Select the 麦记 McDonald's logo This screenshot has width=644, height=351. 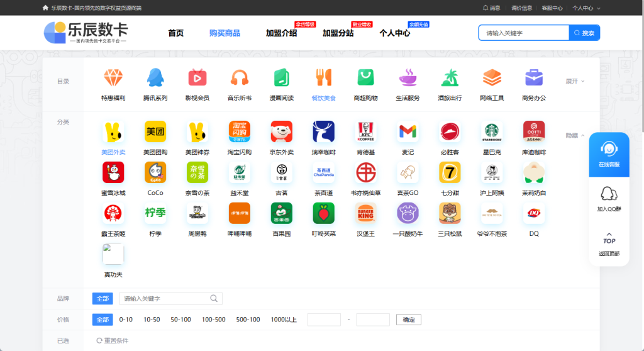[408, 131]
